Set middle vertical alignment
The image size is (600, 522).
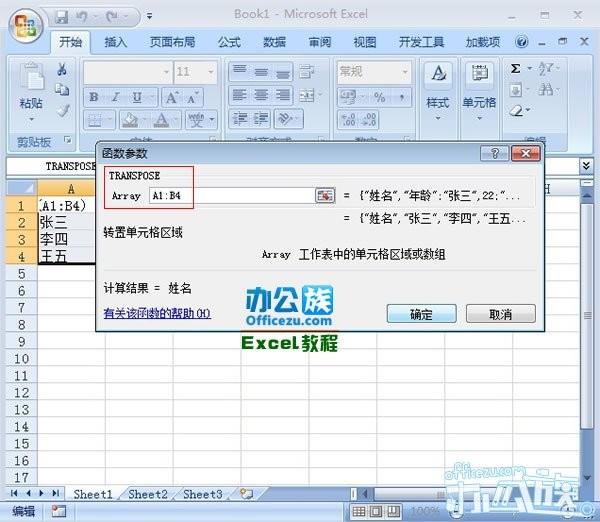[x=261, y=71]
